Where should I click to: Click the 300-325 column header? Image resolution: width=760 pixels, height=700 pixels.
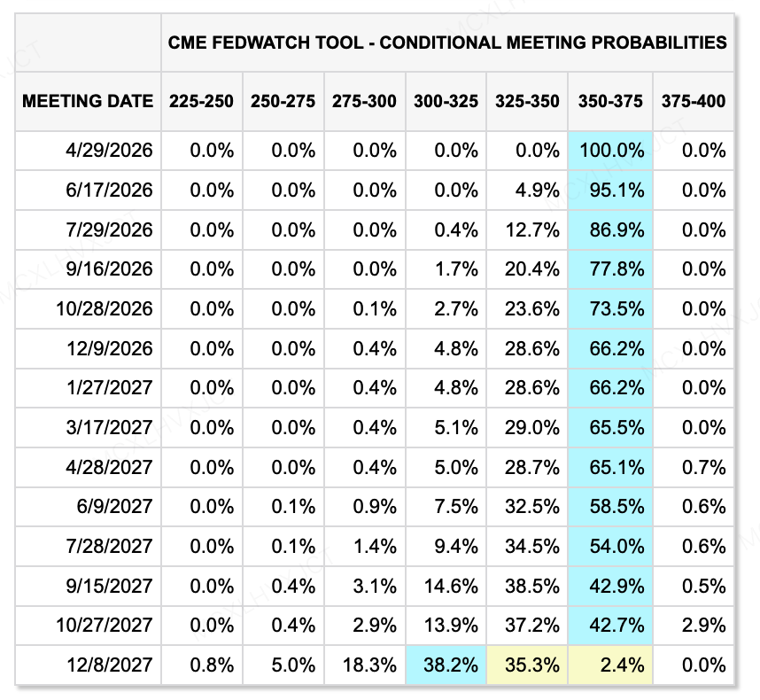click(446, 101)
